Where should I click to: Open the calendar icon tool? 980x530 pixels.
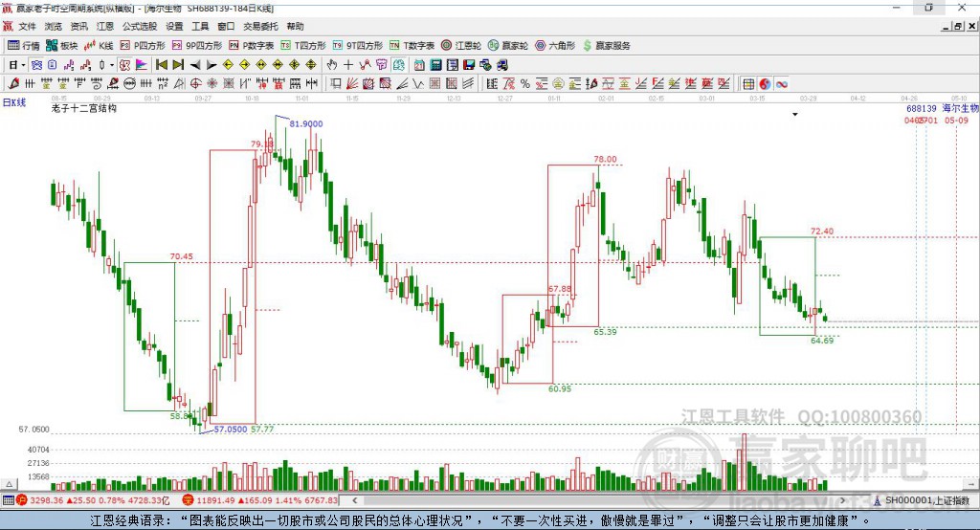pos(419,65)
